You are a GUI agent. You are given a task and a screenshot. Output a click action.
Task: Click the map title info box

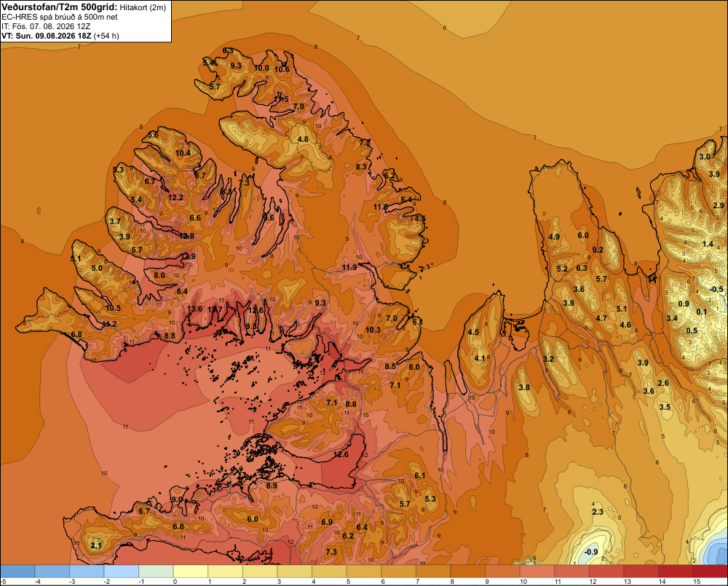tap(86, 21)
